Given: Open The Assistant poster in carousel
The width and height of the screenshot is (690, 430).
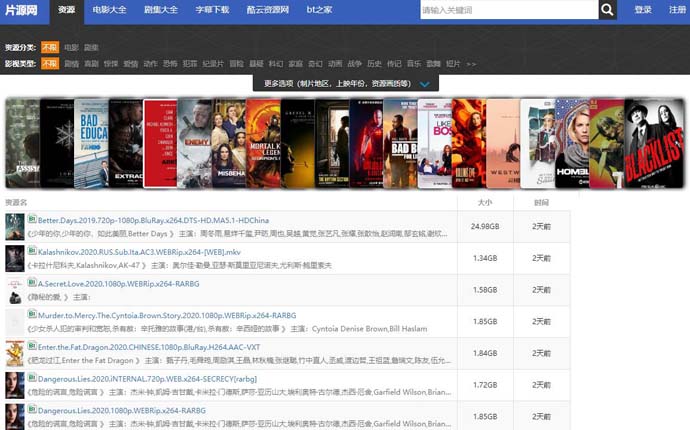Looking at the screenshot, I should pyautogui.click(x=22, y=143).
